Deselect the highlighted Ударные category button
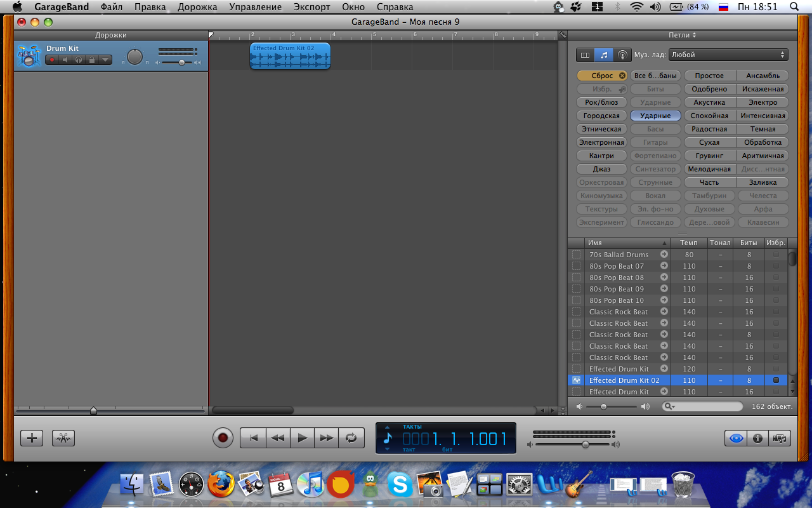812x508 pixels. (655, 116)
